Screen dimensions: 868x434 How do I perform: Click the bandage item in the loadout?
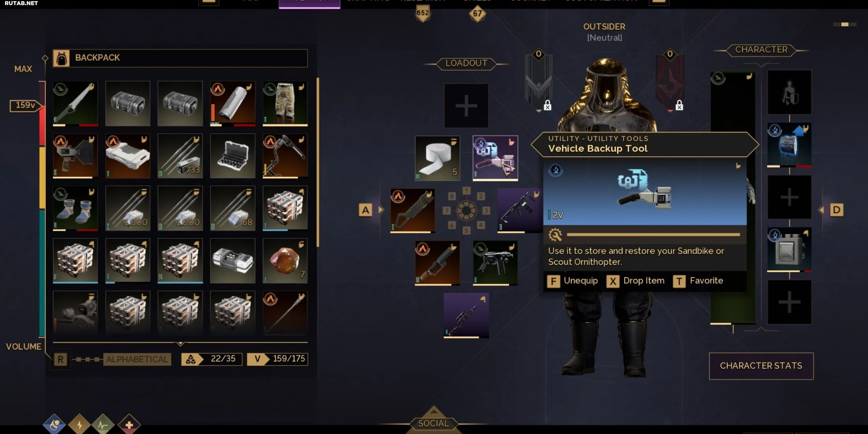pos(437,158)
